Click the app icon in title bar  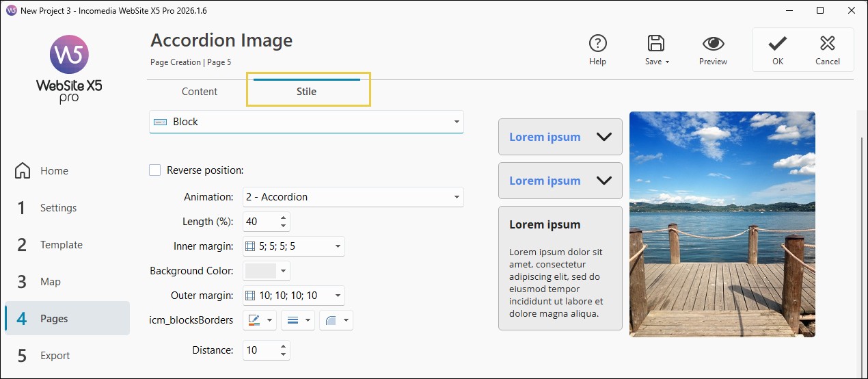click(x=11, y=11)
